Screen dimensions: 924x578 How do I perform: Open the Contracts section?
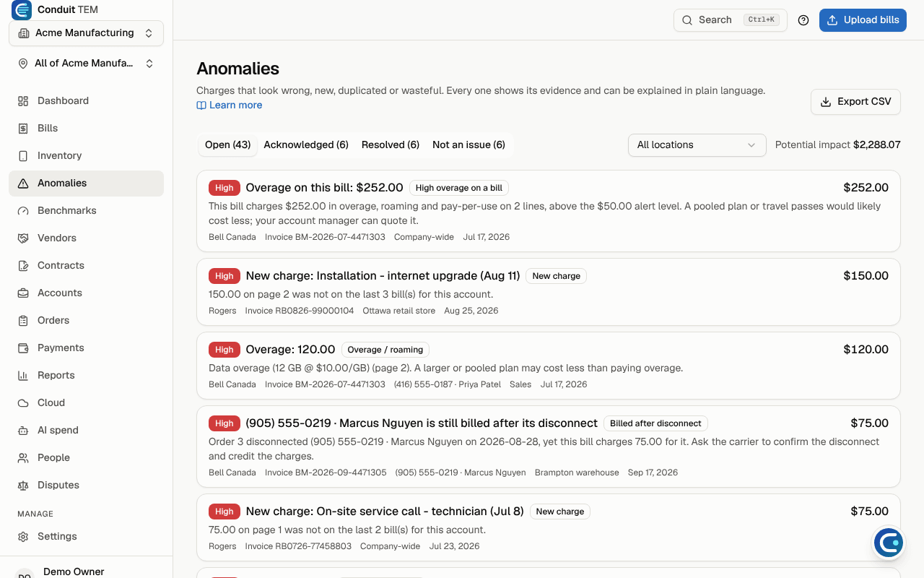point(87,266)
